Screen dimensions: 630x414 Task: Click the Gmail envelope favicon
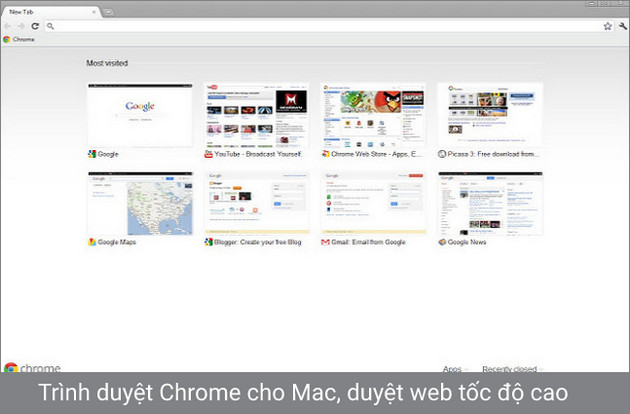point(325,242)
